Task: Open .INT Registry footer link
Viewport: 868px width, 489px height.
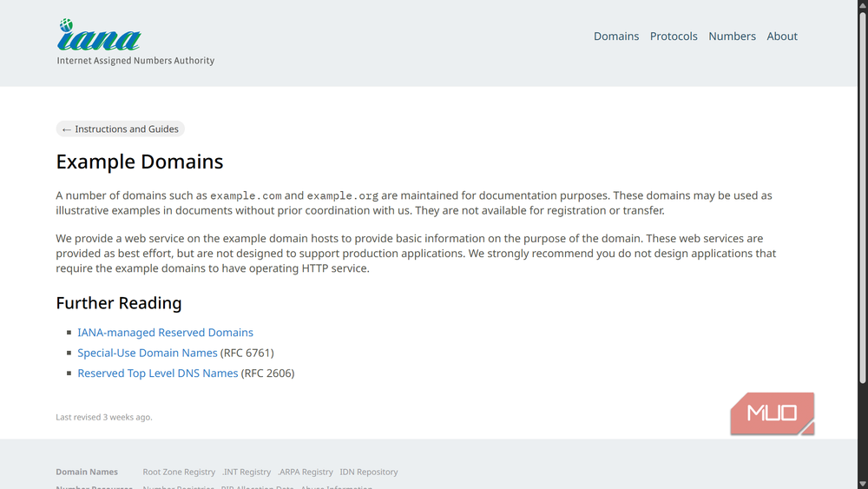Action: point(247,472)
